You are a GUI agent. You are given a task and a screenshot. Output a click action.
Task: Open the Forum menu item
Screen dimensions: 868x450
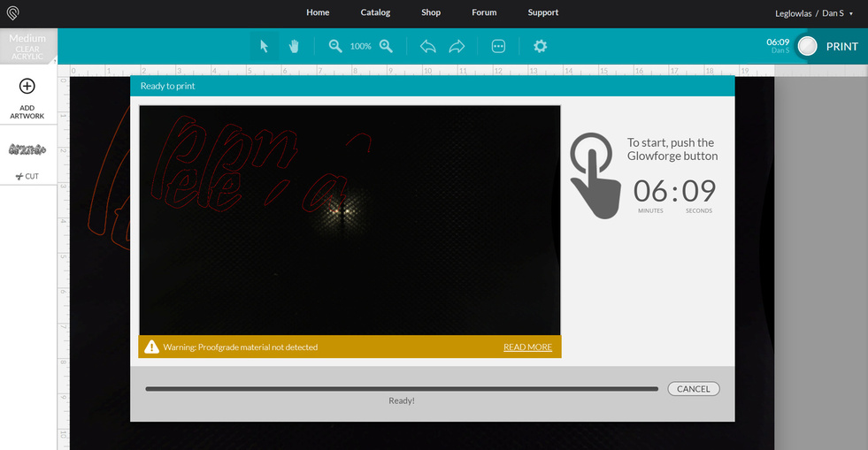[x=484, y=12]
